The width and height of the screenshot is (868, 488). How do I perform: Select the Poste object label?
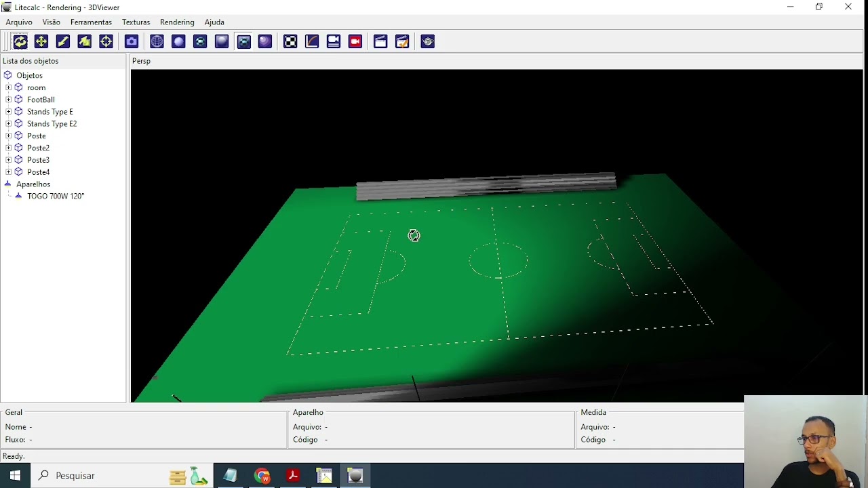(37, 136)
